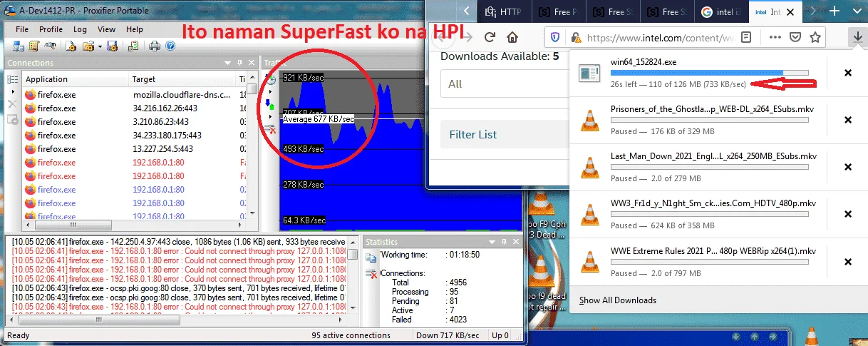Open the Profile menu

pyautogui.click(x=51, y=29)
